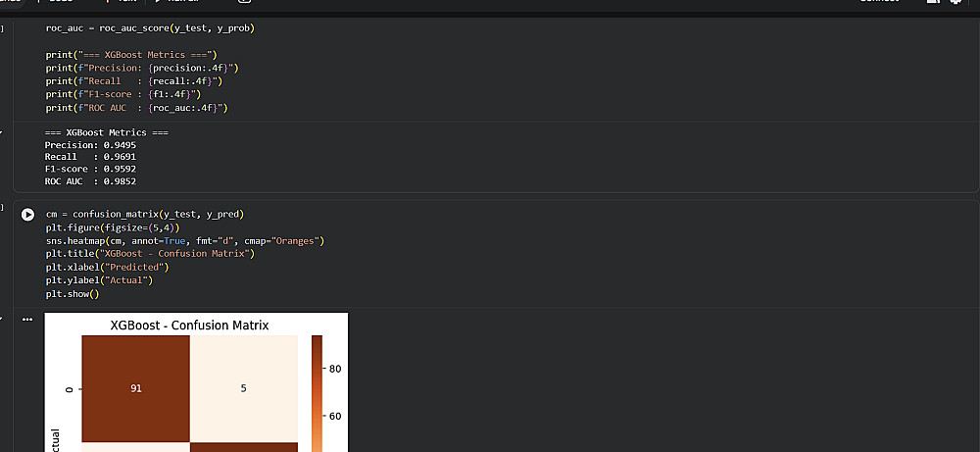Click the plt.show() code line
This screenshot has width=980, height=452.
[x=73, y=294]
